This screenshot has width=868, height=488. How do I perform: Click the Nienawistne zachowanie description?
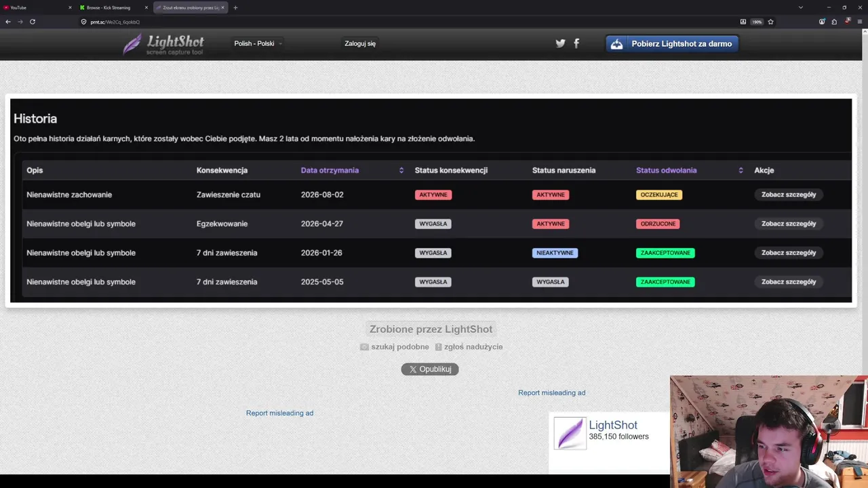69,195
